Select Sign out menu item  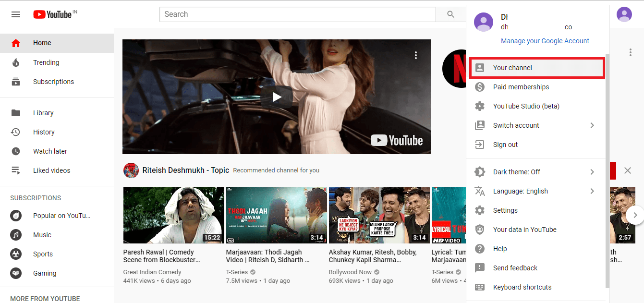535,145
